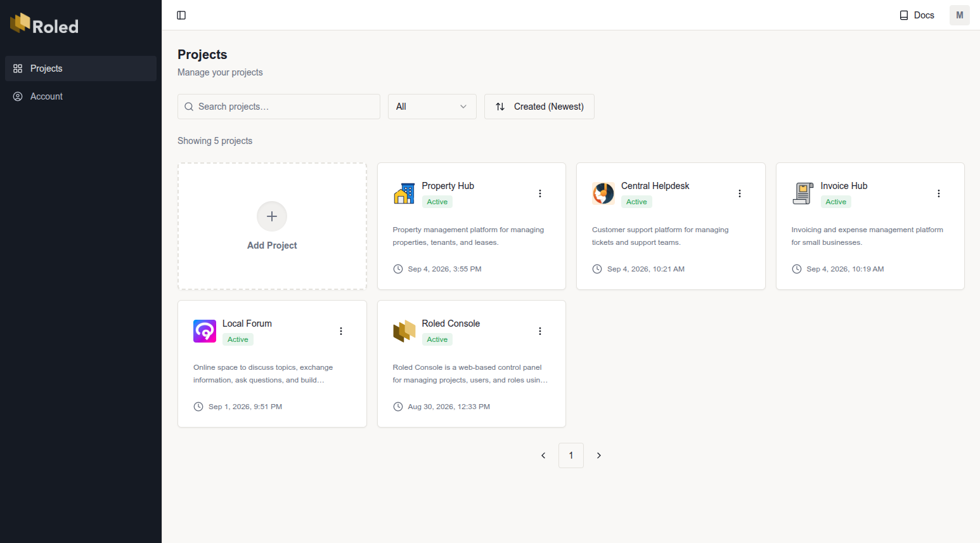Screen dimensions: 980x543
Task: Open the Invoice Hub project title
Action: (x=844, y=186)
